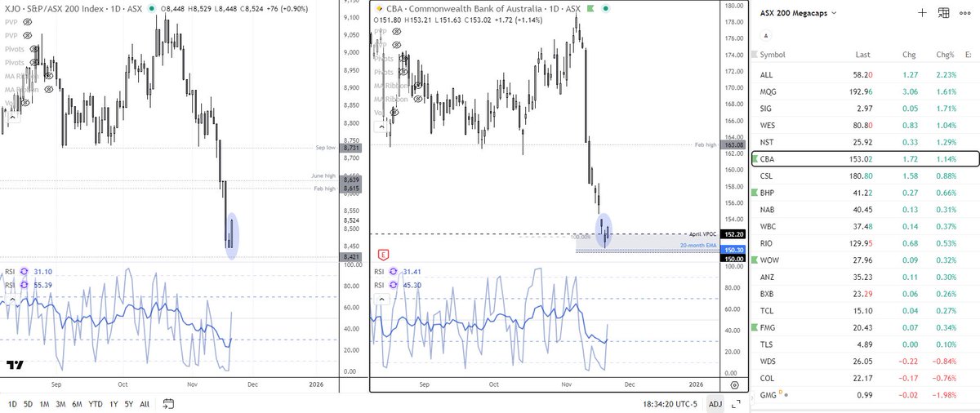This screenshot has width=980, height=413.
Task: Open go-to-date calendar icon
Action: point(169,403)
